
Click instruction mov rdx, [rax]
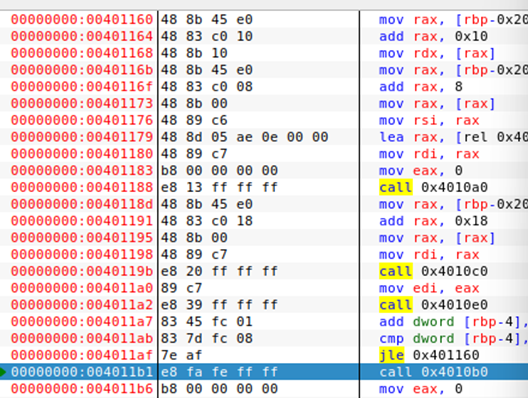(x=437, y=53)
